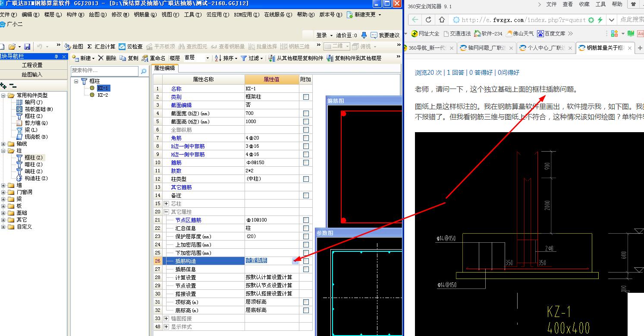Open the 佛山天气 weather bookmark

coord(520,33)
